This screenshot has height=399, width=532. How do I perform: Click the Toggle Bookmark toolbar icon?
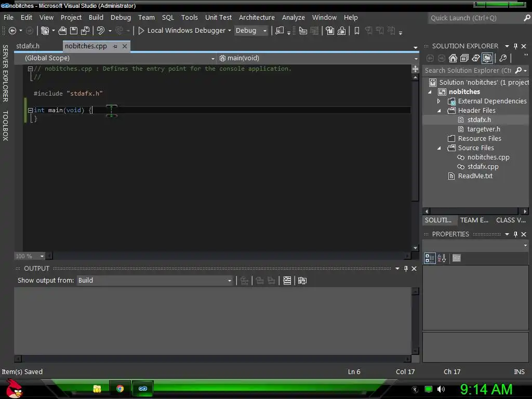357,31
